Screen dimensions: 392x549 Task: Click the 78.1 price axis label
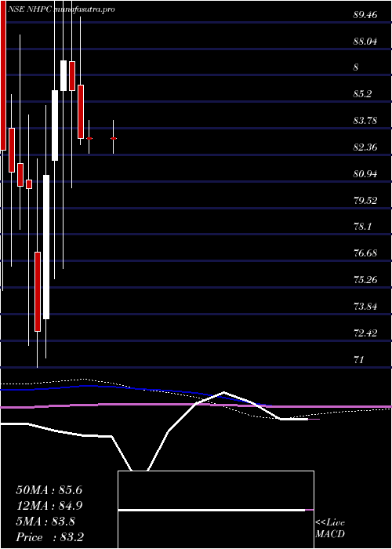click(362, 227)
